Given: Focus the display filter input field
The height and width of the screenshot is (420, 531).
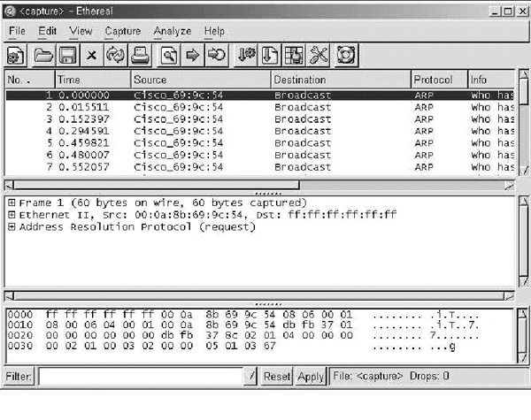Looking at the screenshot, I should coord(141,377).
